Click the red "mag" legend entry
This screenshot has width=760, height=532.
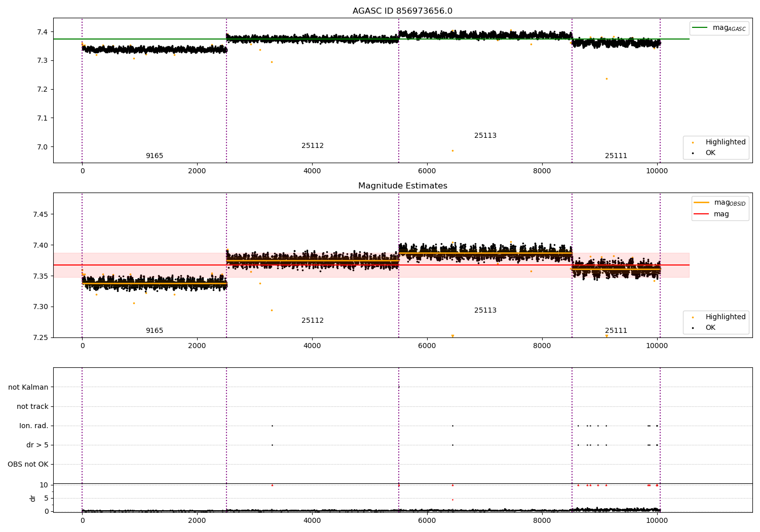tap(711, 214)
